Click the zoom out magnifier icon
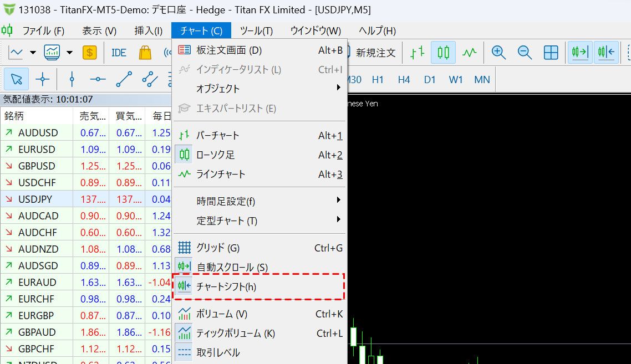Viewport: 631px width, 364px height. point(525,53)
